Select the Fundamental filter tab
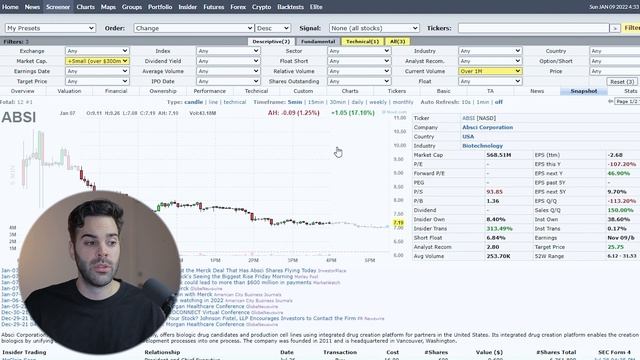The width and height of the screenshot is (640, 360). coord(318,42)
